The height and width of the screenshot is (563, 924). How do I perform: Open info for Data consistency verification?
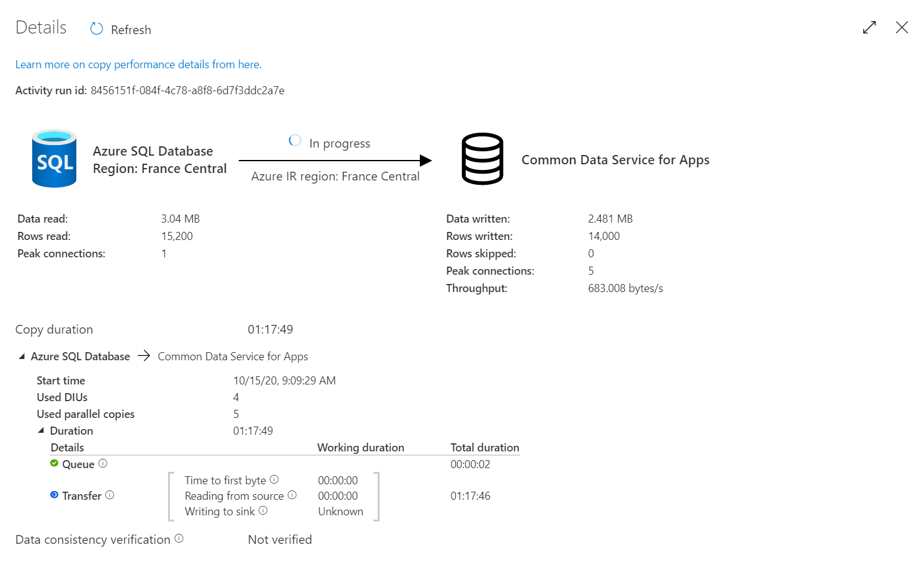tap(179, 539)
